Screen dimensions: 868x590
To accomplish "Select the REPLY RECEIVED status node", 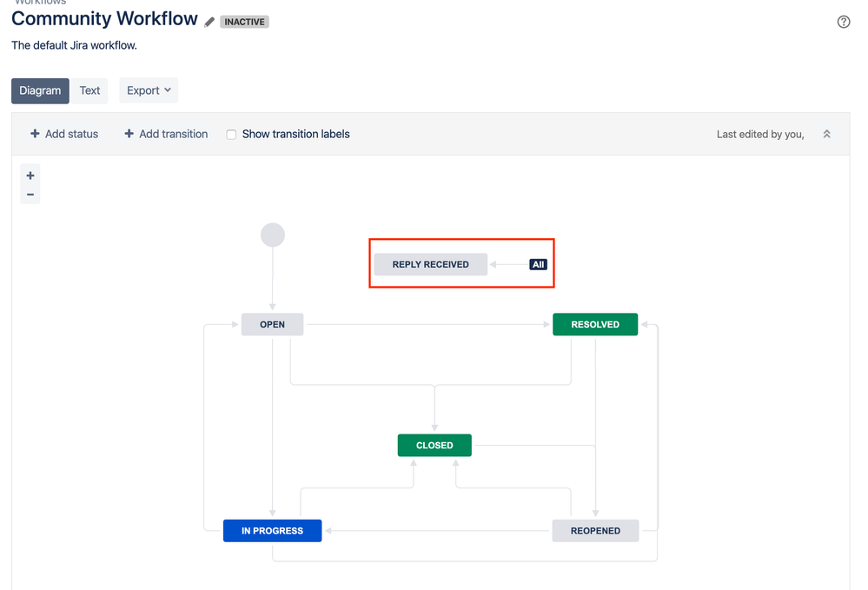I will (x=431, y=264).
